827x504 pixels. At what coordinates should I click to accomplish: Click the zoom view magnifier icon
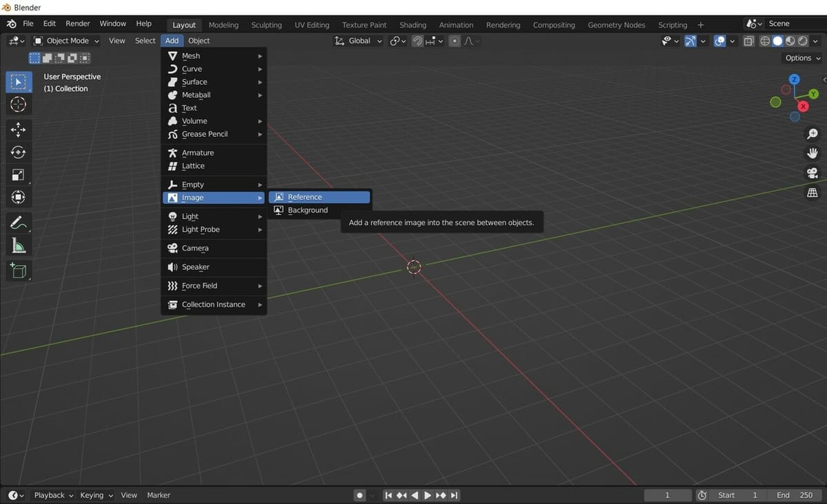[x=813, y=134]
